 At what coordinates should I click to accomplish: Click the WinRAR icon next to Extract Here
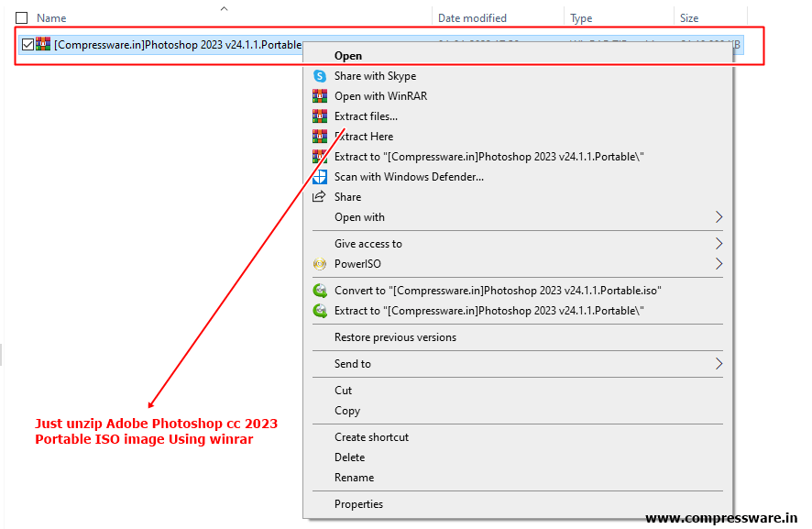click(x=320, y=137)
